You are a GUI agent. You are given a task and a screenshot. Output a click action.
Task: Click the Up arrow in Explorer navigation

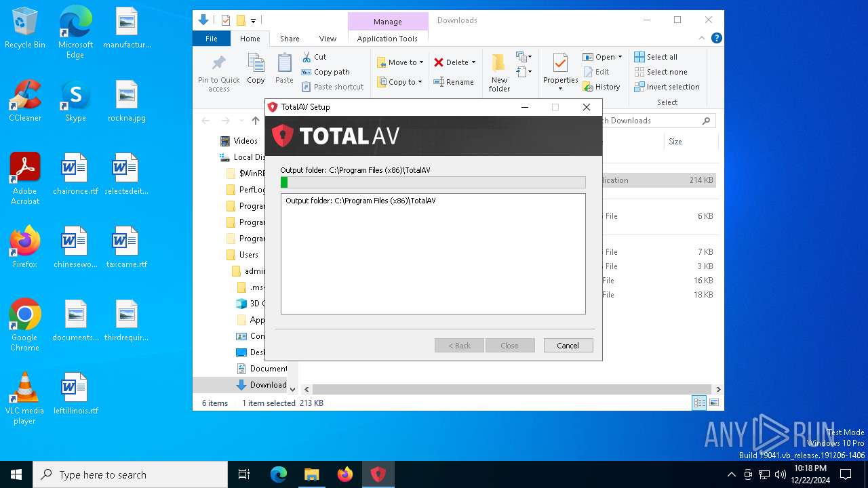[255, 121]
